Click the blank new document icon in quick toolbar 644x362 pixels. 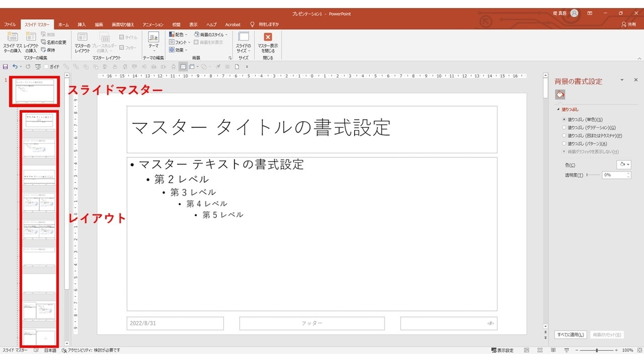(x=236, y=67)
